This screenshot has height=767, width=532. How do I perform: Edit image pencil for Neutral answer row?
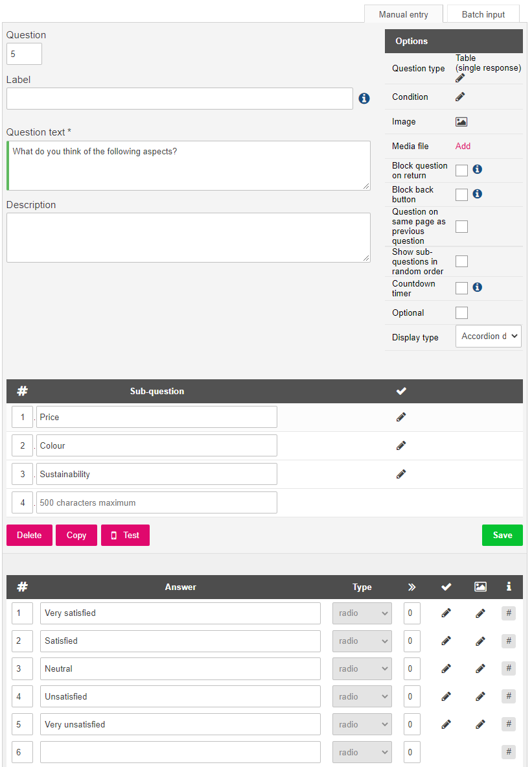(x=480, y=668)
